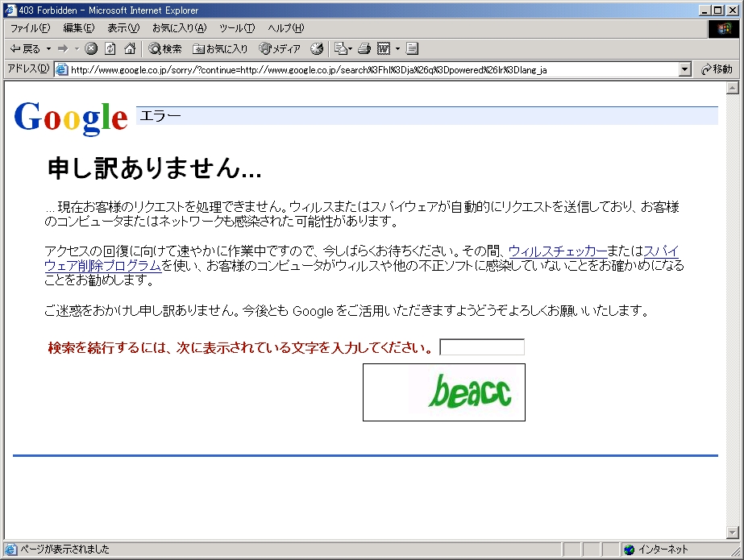Click the scrollbar down arrow

point(733,533)
